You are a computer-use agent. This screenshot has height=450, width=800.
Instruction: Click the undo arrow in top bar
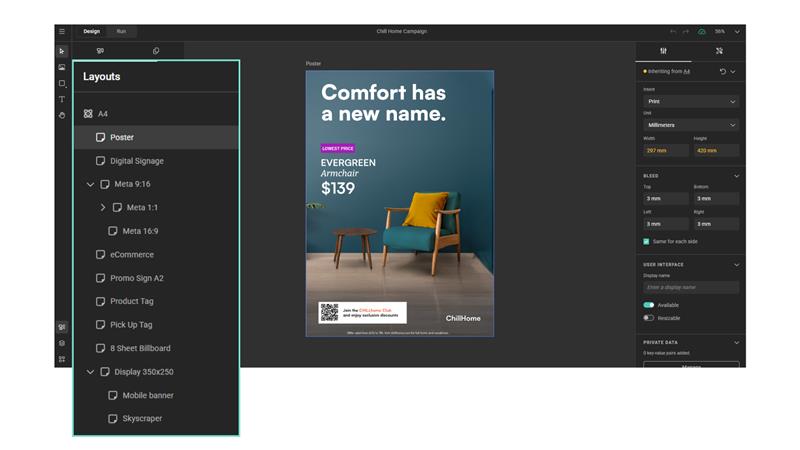673,32
